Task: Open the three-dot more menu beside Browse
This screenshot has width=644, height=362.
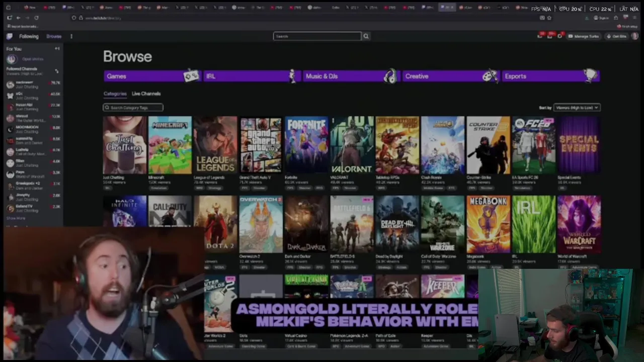Action: tap(71, 36)
